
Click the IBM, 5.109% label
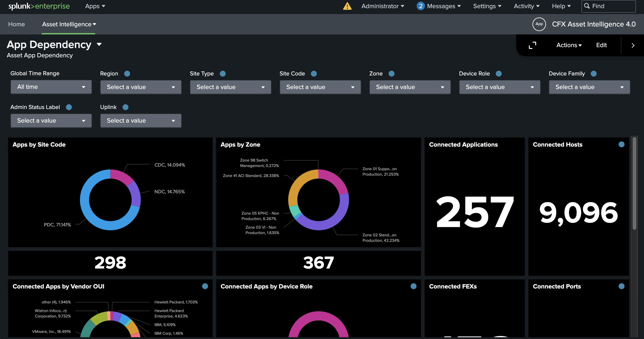165,325
